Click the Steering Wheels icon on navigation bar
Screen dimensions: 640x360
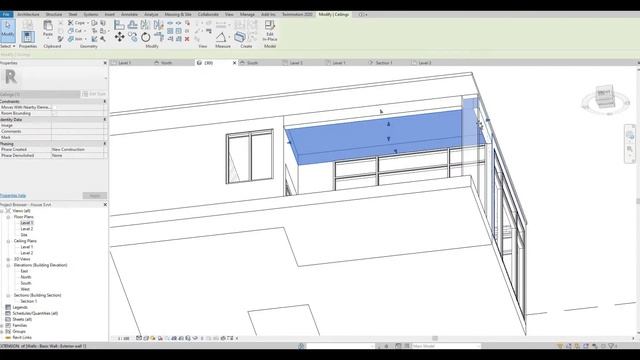click(x=629, y=135)
